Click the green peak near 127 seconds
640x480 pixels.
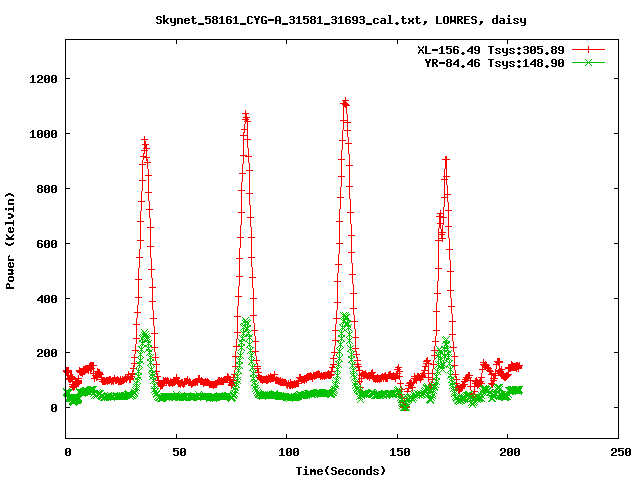(345, 318)
